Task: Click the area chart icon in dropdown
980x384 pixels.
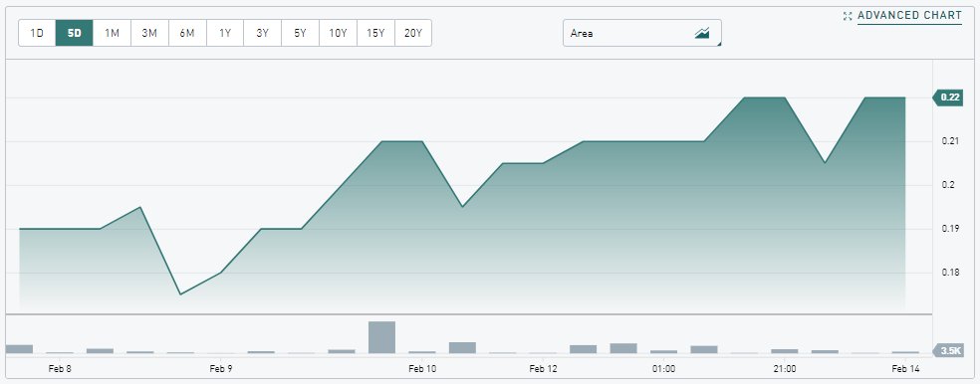Action: coord(702,33)
